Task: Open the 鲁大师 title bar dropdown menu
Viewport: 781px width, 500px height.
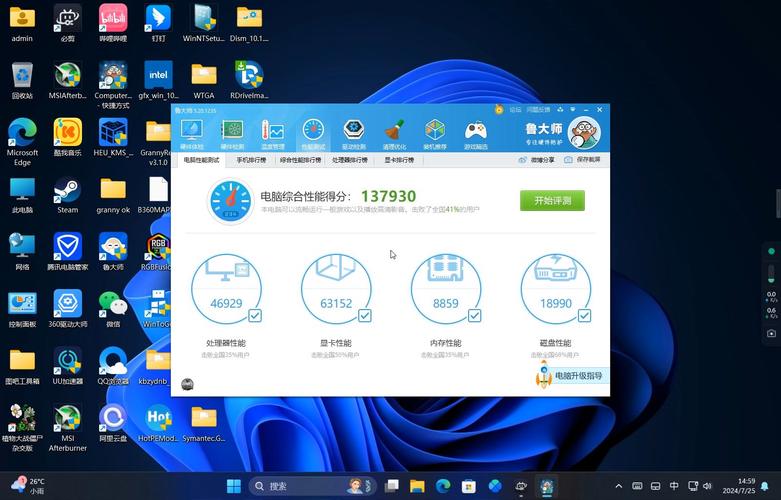Action: [x=573, y=110]
